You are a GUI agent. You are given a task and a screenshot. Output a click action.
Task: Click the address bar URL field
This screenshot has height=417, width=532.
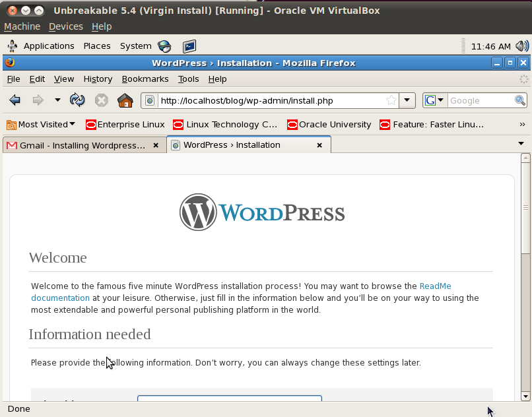tap(273, 101)
